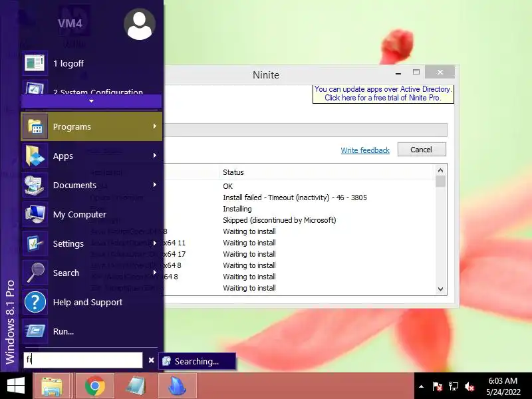
Task: Expand the Settings submenu arrow
Action: pos(155,243)
